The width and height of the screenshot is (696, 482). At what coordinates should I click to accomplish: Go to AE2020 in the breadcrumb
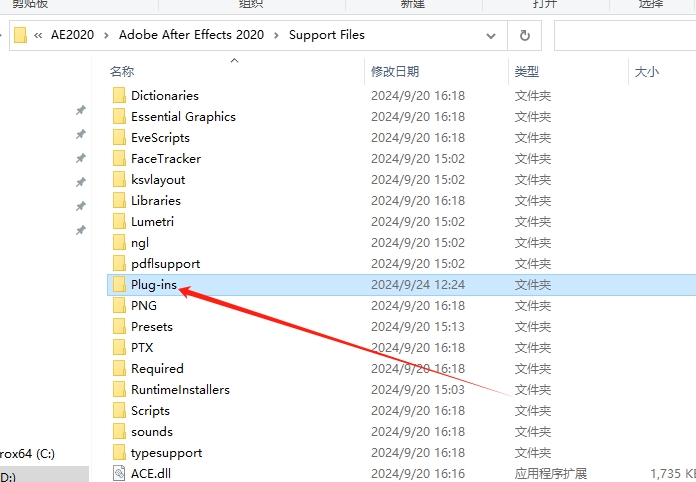pyautogui.click(x=72, y=35)
